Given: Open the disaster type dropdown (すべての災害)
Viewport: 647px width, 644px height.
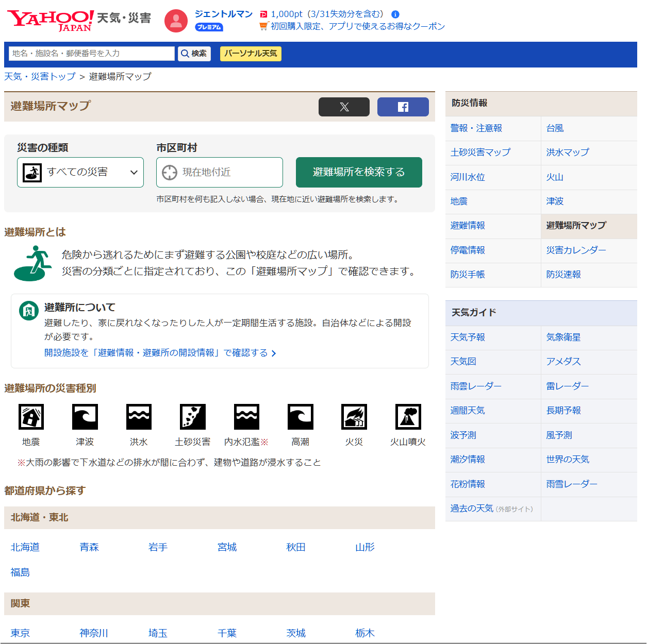Looking at the screenshot, I should [80, 172].
